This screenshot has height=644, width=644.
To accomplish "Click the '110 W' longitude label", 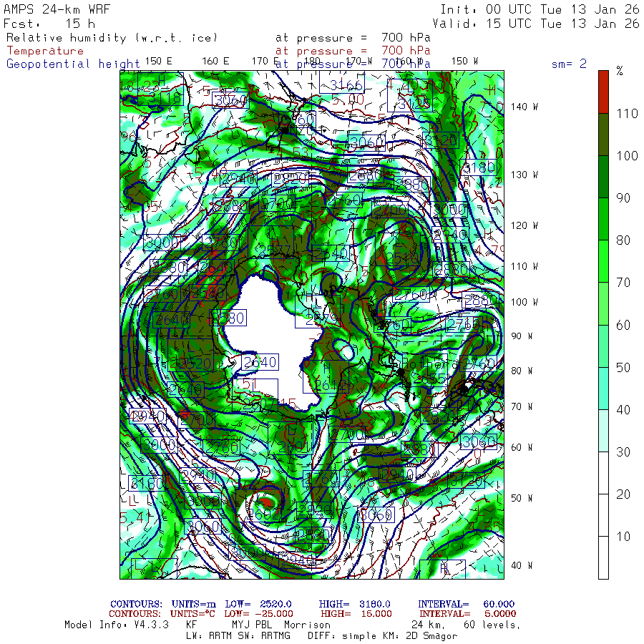I will coord(524,266).
